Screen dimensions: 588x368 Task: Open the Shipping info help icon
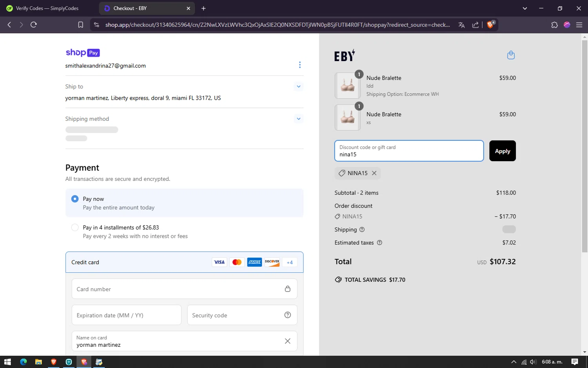click(x=362, y=230)
